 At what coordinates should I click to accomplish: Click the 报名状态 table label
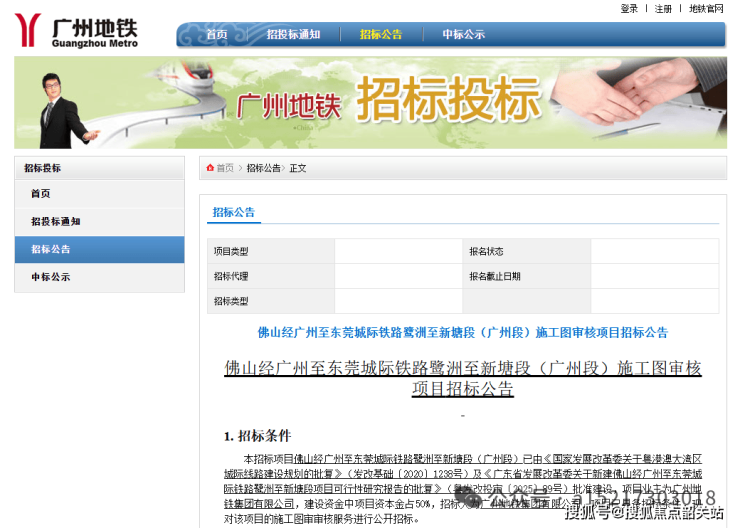(x=486, y=251)
